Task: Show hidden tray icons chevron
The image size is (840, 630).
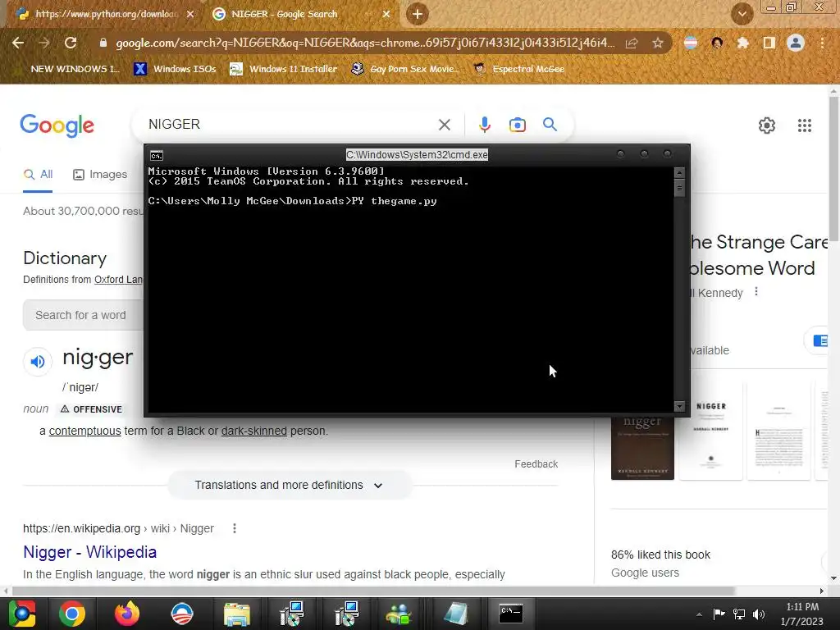Action: click(699, 614)
